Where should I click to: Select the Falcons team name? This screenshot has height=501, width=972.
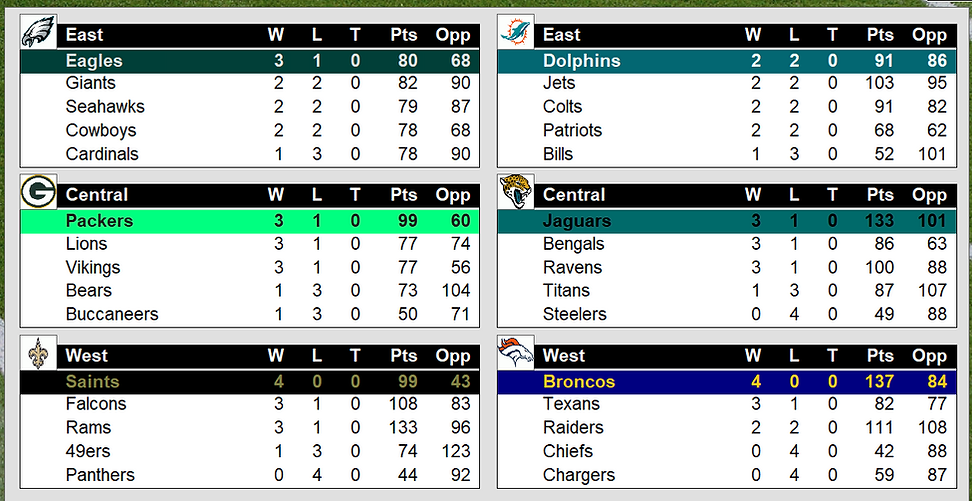(x=95, y=404)
